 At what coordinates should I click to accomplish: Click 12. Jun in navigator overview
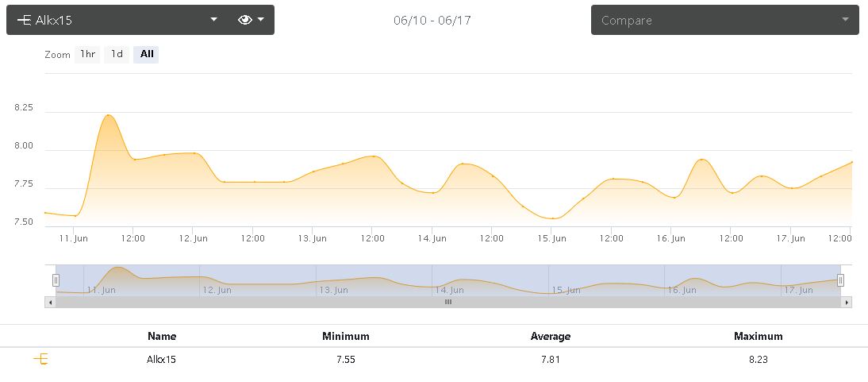[217, 290]
